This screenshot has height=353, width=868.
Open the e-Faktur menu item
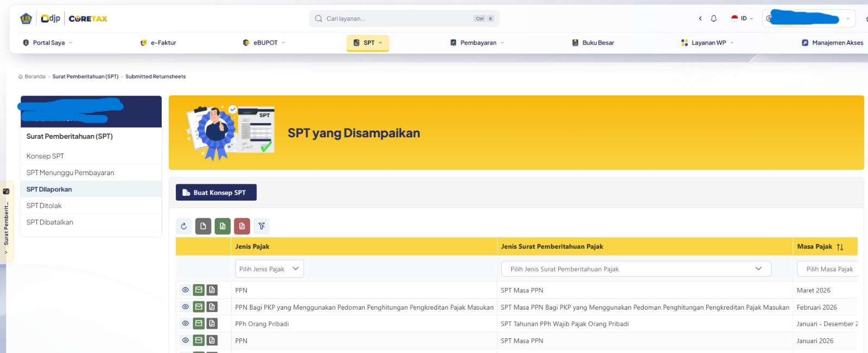(x=158, y=43)
